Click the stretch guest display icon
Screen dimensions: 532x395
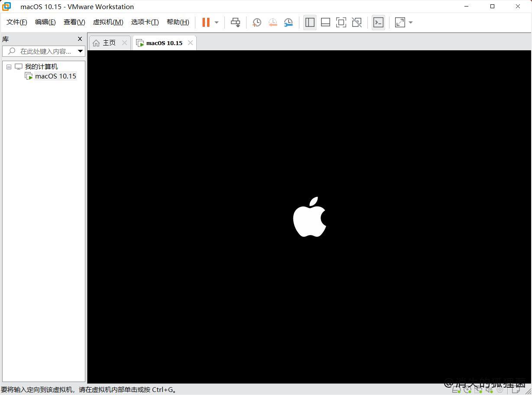pos(400,23)
